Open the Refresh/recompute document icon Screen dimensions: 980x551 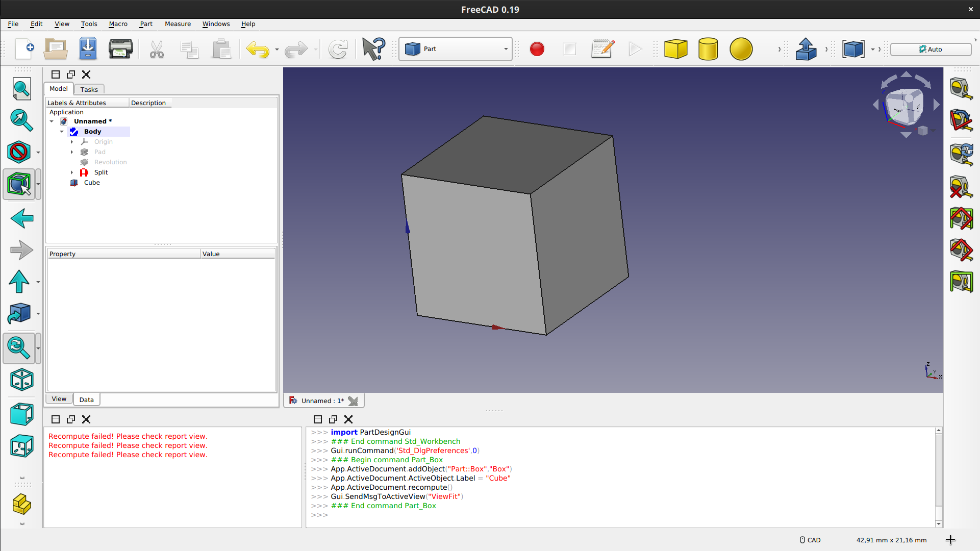tap(338, 49)
